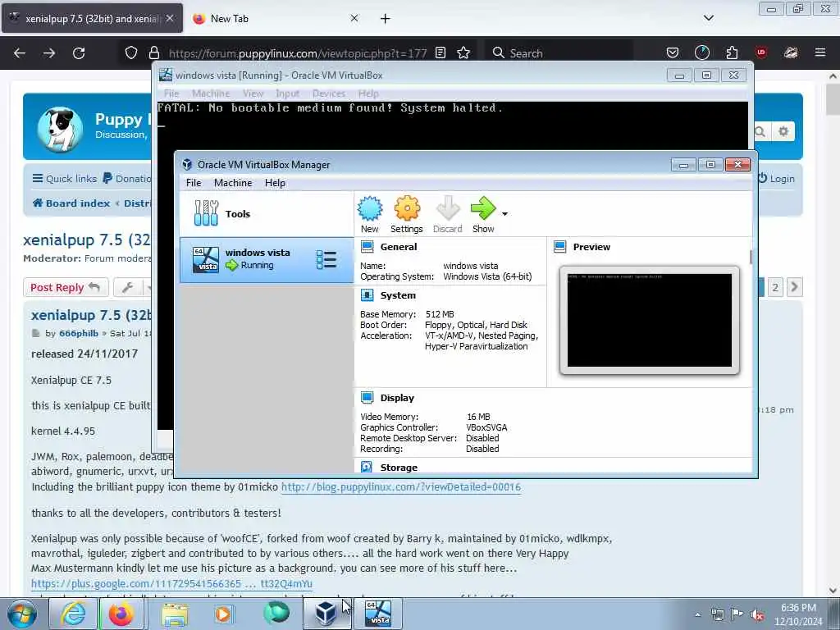Click the Storage section icon
Viewport: 840px width, 630px height.
pos(367,467)
